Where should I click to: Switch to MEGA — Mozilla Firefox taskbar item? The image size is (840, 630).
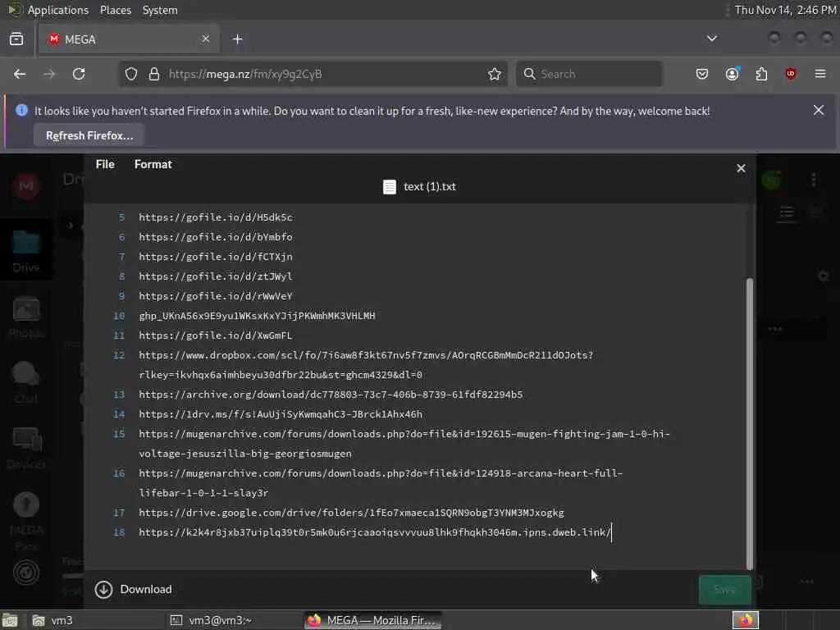[x=373, y=620]
